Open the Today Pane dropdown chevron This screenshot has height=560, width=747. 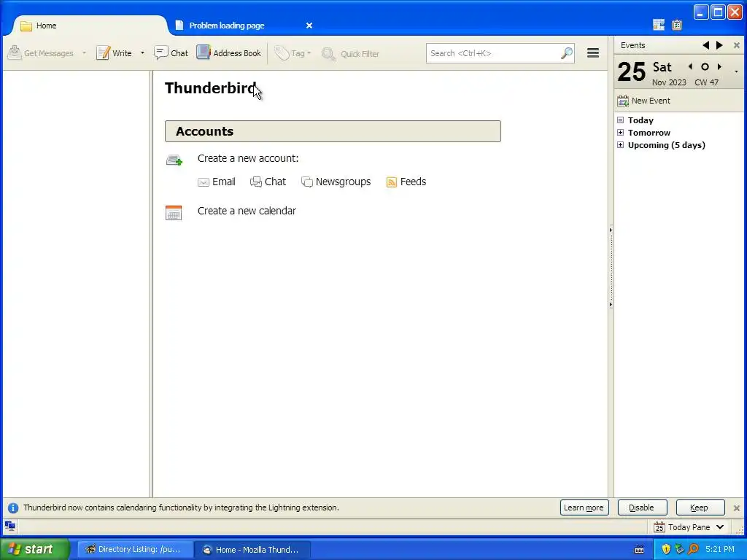click(x=720, y=527)
